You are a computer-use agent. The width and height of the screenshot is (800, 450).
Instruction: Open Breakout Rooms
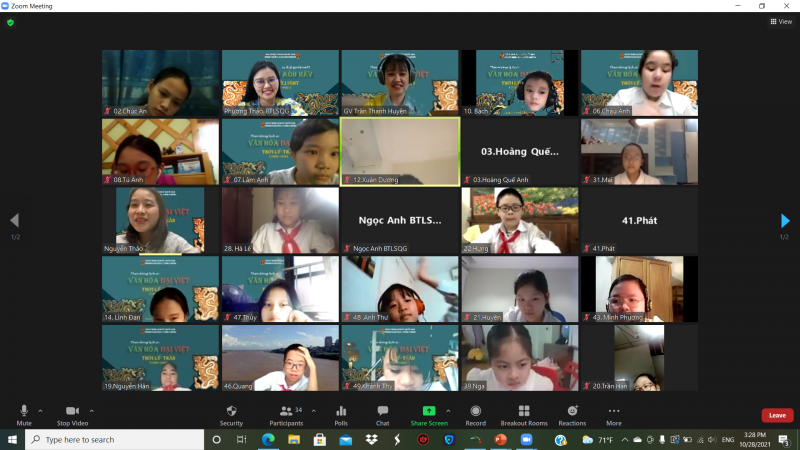(524, 415)
